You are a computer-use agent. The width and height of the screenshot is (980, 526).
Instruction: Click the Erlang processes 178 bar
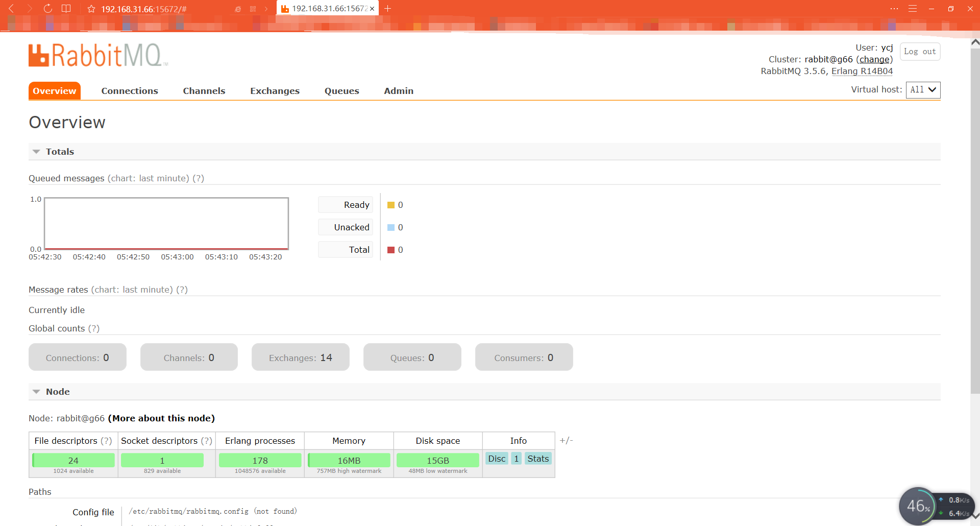click(260, 460)
